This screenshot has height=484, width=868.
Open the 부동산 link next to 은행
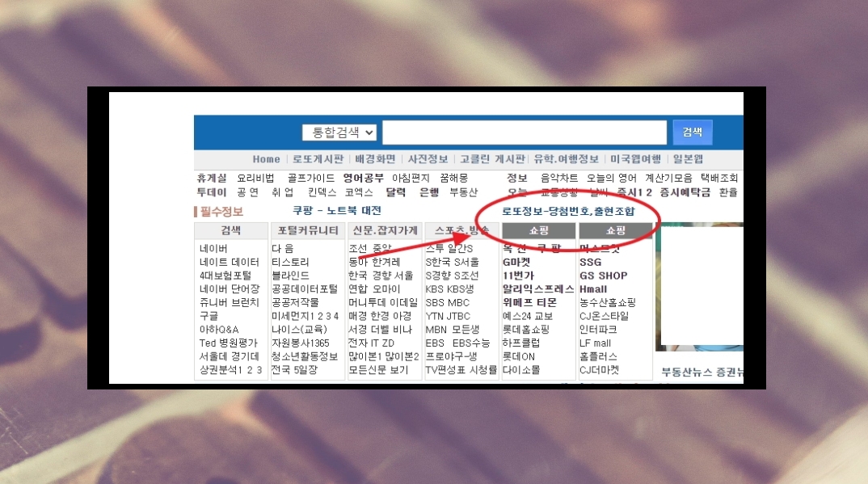[463, 192]
